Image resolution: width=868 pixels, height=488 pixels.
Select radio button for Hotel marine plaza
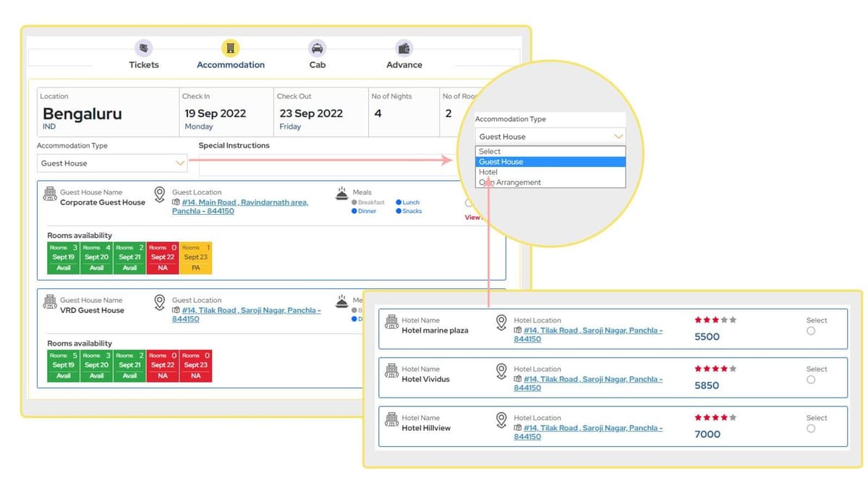(x=811, y=331)
